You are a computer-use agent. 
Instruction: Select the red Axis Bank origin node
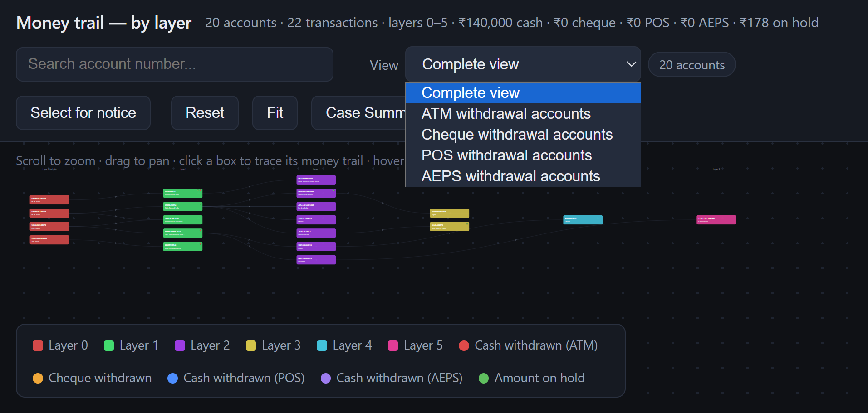point(49,240)
